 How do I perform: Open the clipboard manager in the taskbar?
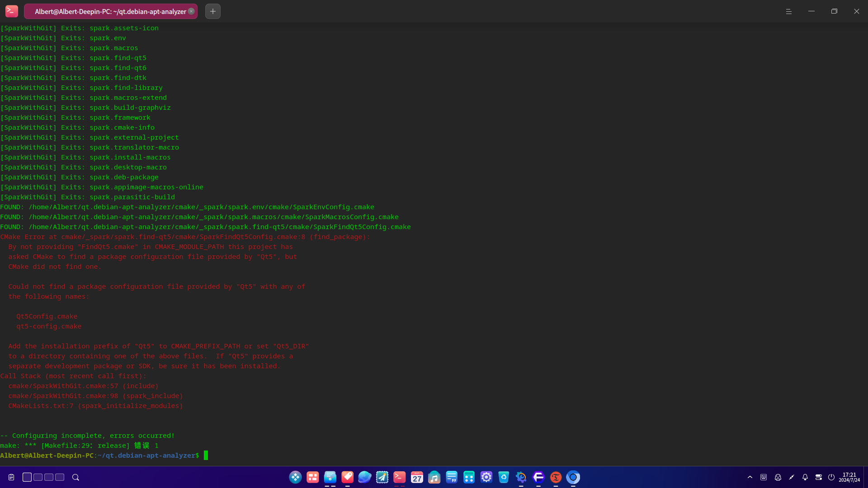(11, 477)
